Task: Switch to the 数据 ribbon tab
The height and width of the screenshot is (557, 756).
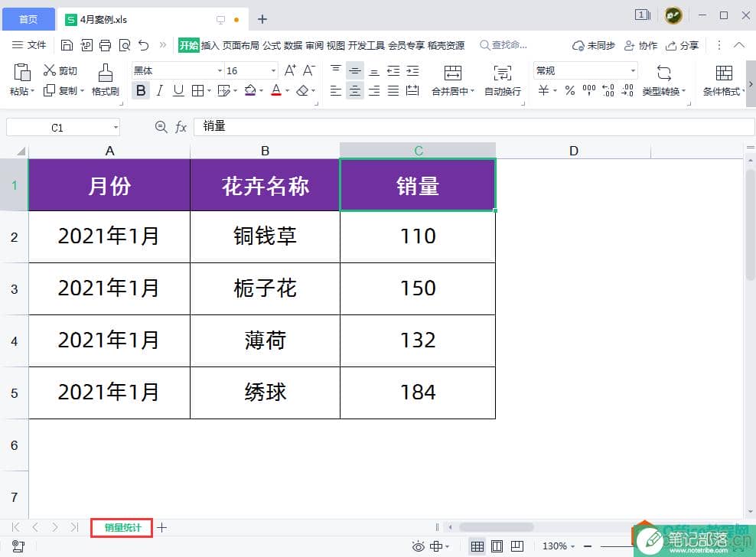Action: pyautogui.click(x=292, y=45)
